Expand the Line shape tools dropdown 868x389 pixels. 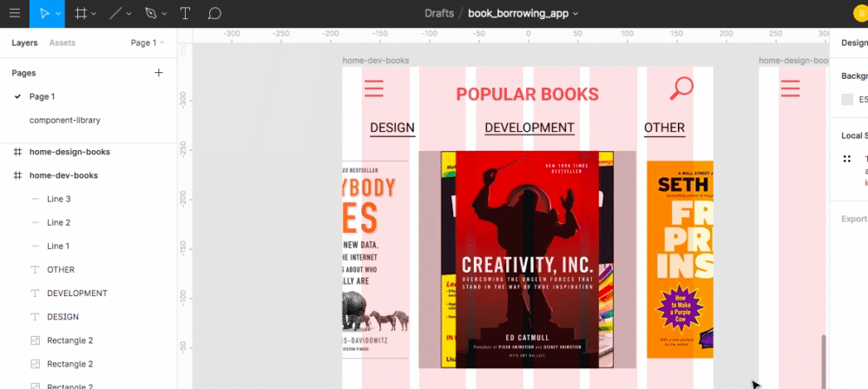(x=129, y=14)
